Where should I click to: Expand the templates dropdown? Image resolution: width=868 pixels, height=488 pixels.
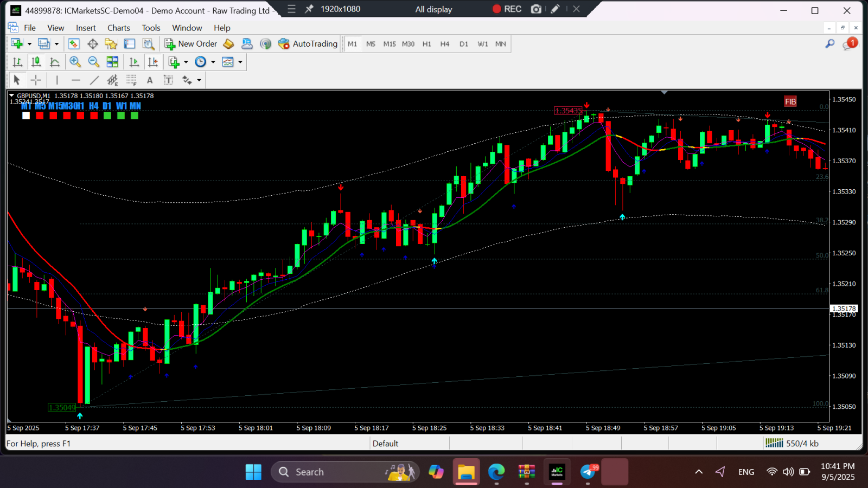tap(240, 62)
